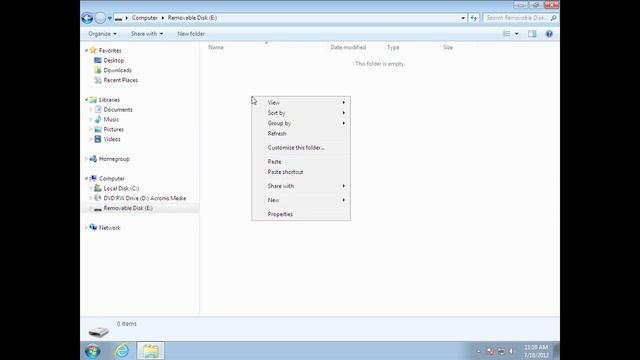Viewport: 640px width, 360px height.
Task: Sort by the Date modified column header
Action: tap(348, 47)
